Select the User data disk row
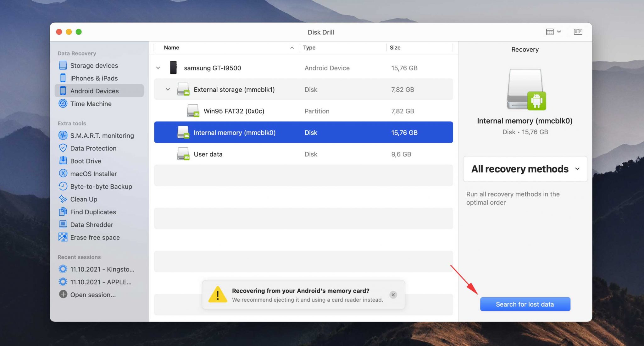 click(303, 154)
